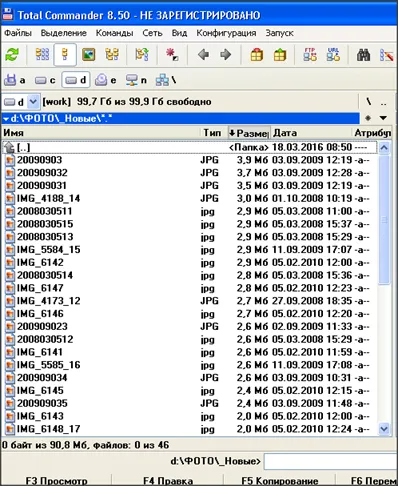Switch to thumbnail view toolbar icon
The width and height of the screenshot is (398, 486).
(89, 55)
